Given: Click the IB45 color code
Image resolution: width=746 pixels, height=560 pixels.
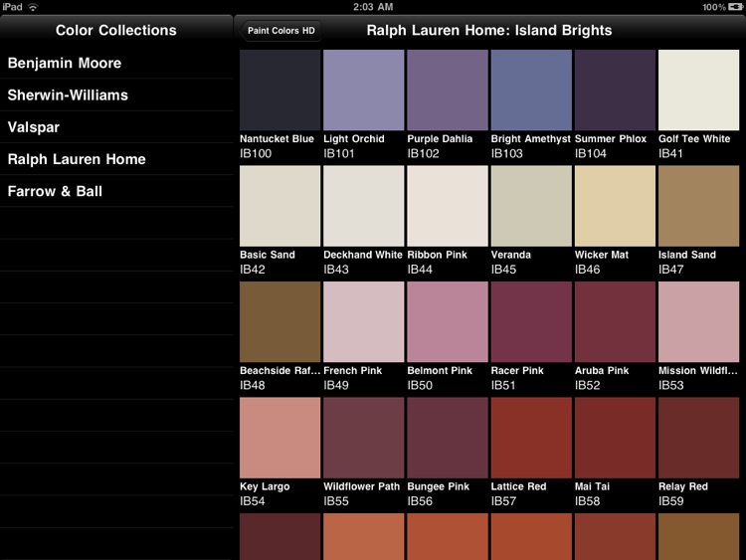Looking at the screenshot, I should click(x=504, y=270).
